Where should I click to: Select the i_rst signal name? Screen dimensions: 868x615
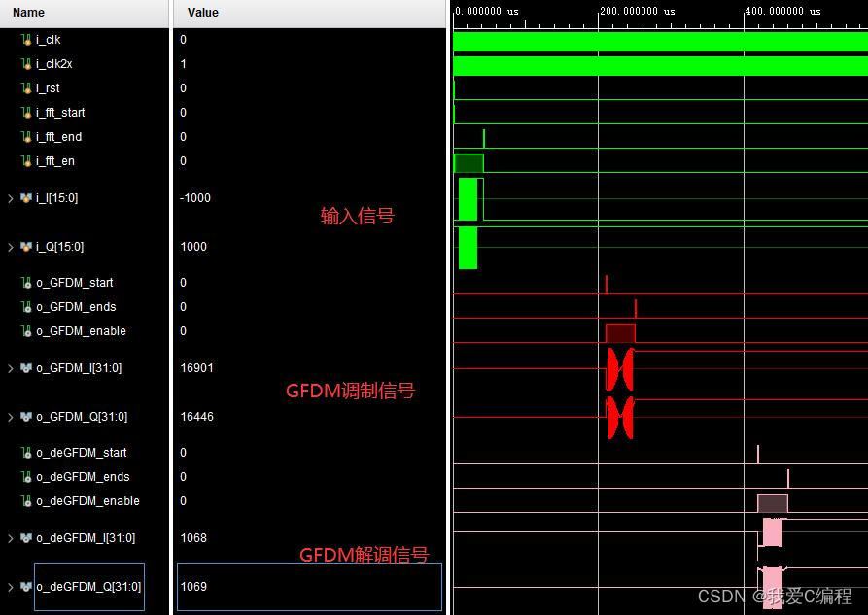point(48,88)
